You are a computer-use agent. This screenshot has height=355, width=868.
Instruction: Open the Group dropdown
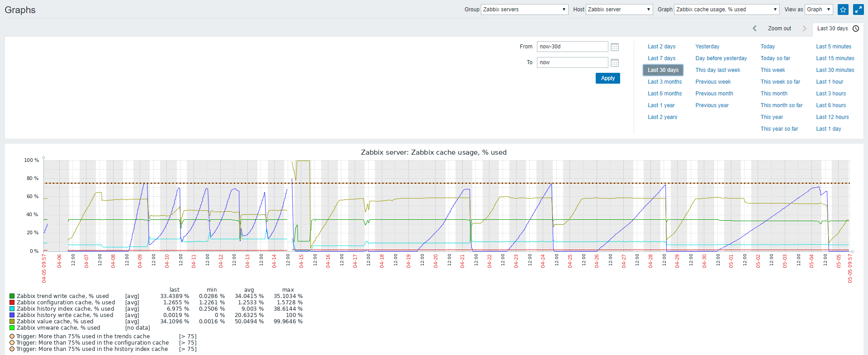[x=524, y=9]
